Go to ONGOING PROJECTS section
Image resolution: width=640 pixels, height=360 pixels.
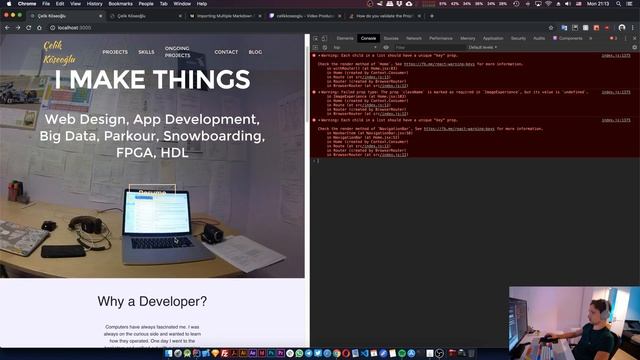click(x=177, y=52)
